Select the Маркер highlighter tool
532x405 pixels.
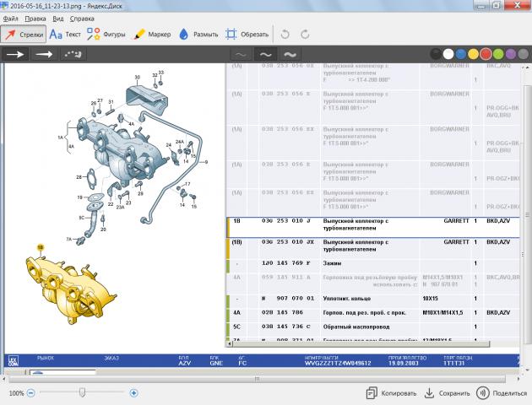152,35
